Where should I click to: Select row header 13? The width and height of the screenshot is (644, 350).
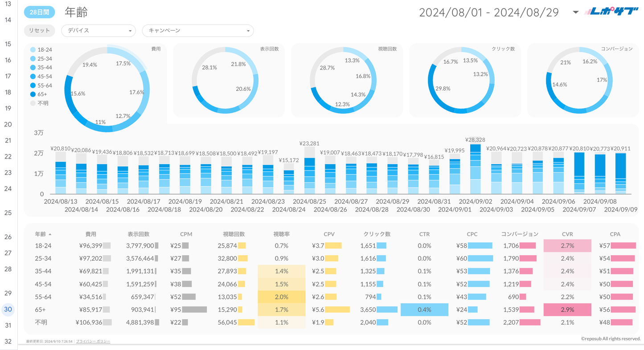point(8,4)
